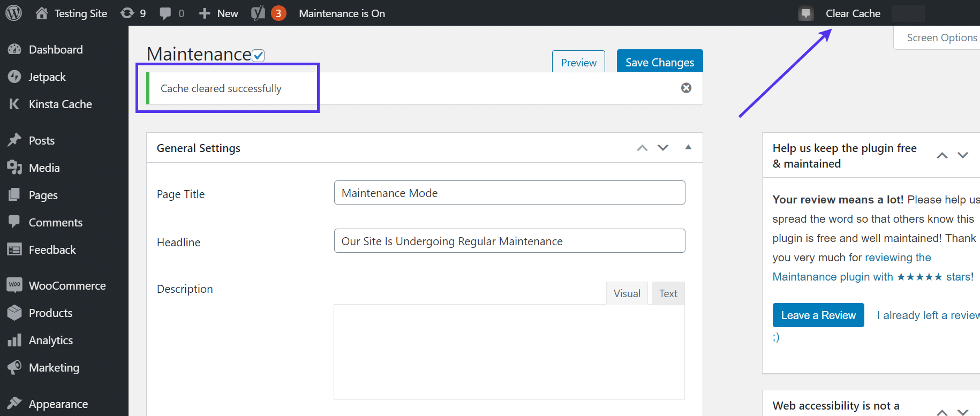Click the Save Changes button
This screenshot has height=416, width=980.
659,62
